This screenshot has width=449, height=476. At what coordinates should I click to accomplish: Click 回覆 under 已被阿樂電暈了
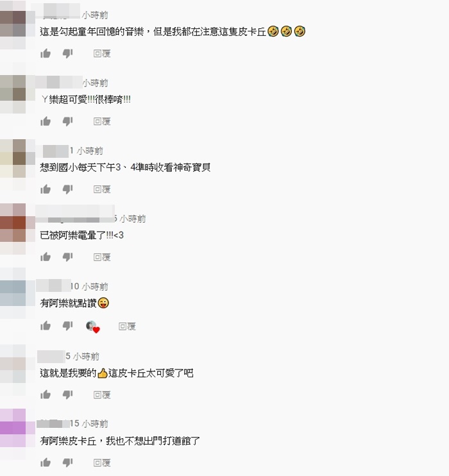tap(102, 257)
